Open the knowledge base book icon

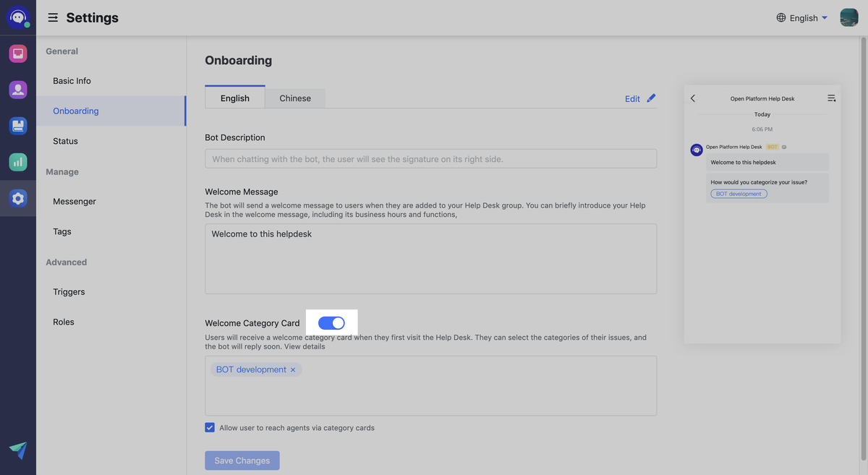click(18, 126)
